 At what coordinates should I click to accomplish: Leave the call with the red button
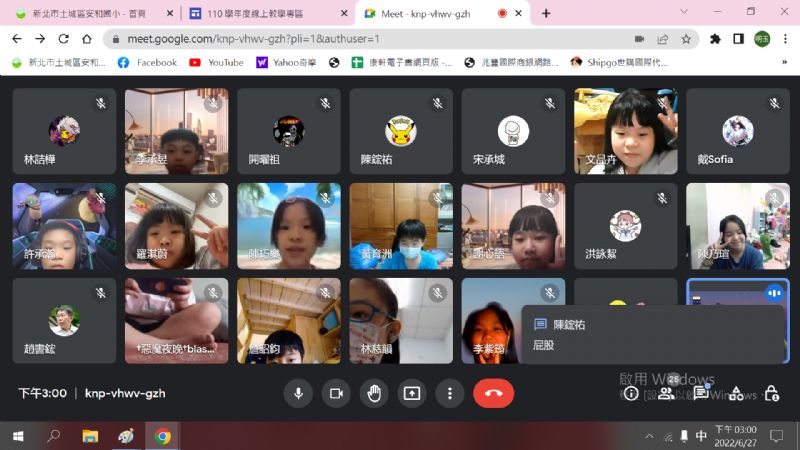click(493, 393)
